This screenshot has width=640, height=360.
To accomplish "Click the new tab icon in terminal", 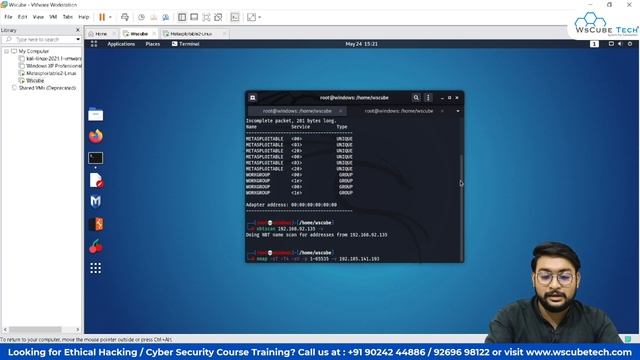I will (x=253, y=98).
